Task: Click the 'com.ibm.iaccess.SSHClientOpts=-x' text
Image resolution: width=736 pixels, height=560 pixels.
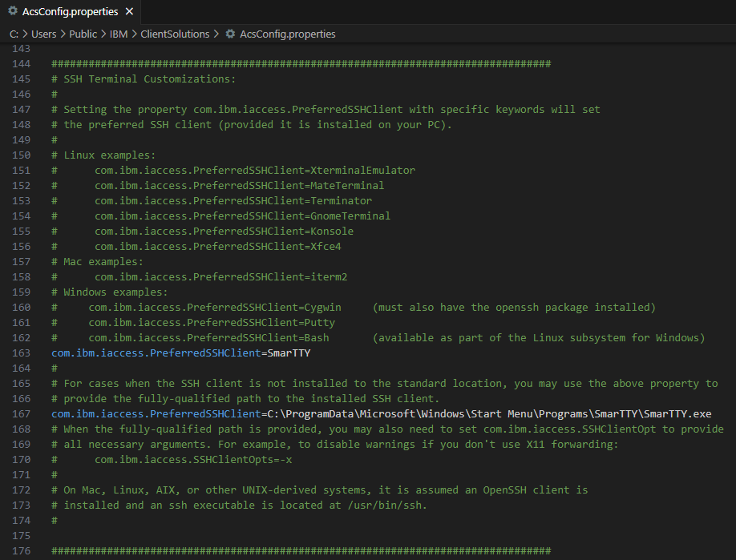Action: pos(193,460)
